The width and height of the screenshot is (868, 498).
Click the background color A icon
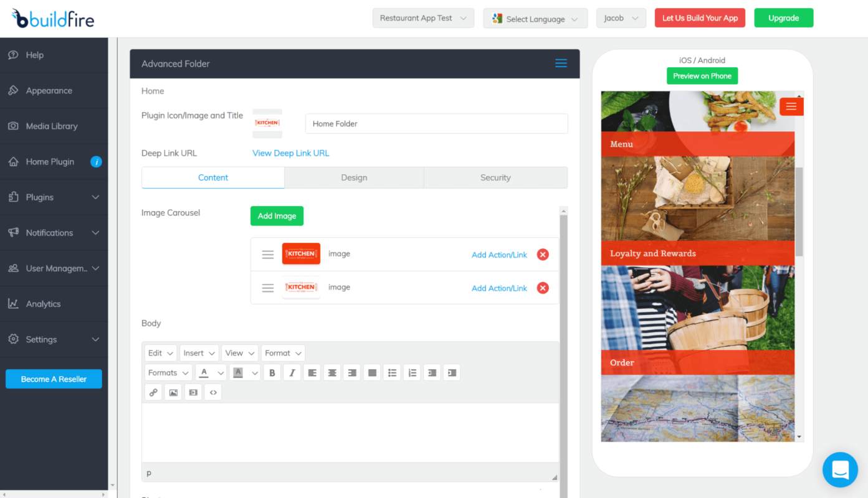point(237,373)
